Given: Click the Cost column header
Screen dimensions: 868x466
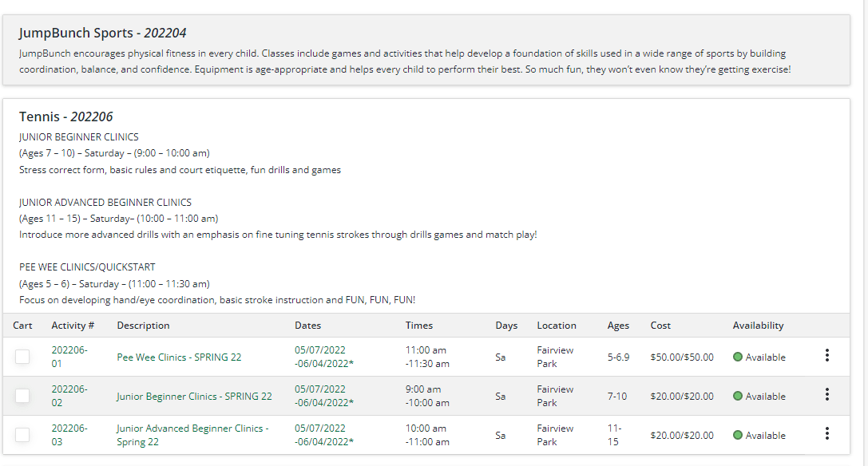Looking at the screenshot, I should coord(660,326).
